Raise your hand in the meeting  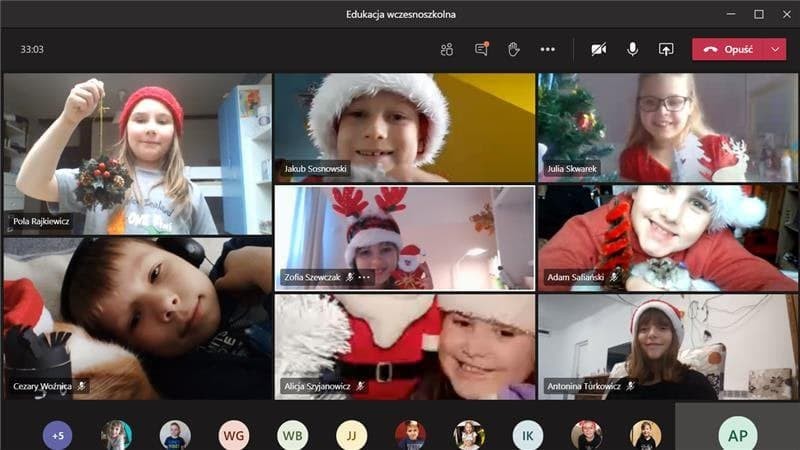(514, 49)
